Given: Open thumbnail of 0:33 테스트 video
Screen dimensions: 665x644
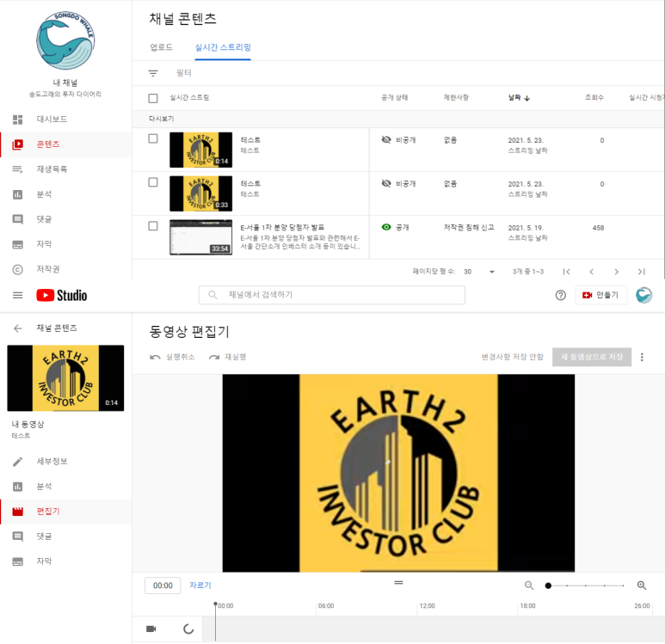Looking at the screenshot, I should [201, 193].
